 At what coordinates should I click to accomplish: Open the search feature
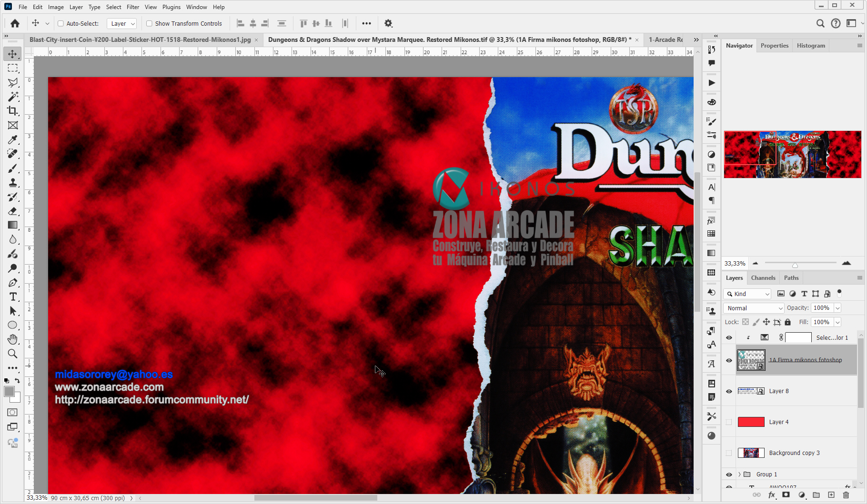(820, 23)
